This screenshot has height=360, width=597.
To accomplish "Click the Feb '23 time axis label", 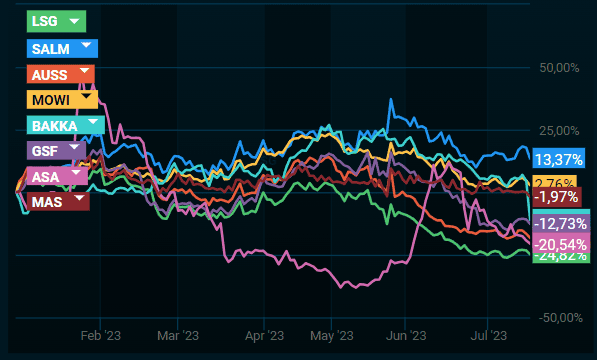I will tap(101, 336).
